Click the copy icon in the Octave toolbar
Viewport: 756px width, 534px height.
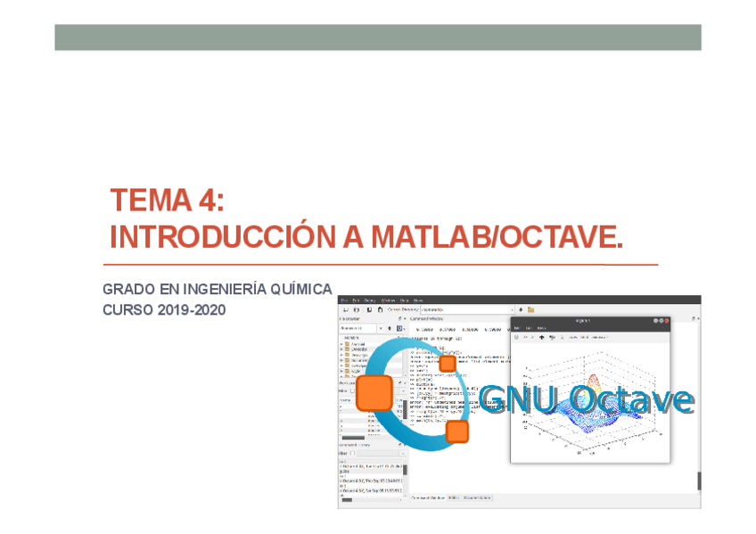click(x=368, y=308)
